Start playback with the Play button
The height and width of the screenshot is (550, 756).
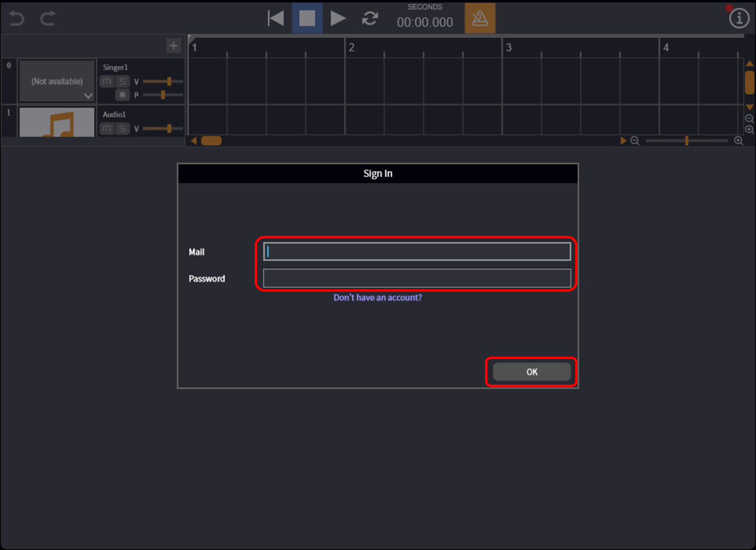click(x=338, y=18)
